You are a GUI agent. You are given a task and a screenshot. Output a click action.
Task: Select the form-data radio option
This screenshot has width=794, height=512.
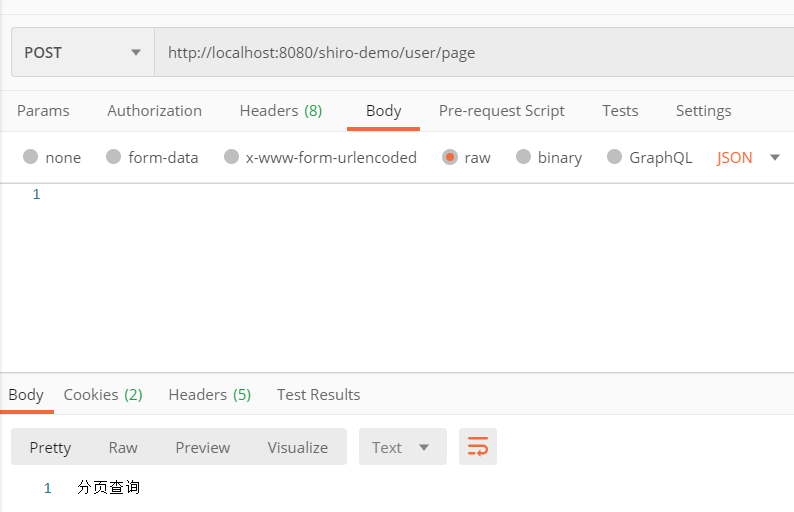[114, 157]
